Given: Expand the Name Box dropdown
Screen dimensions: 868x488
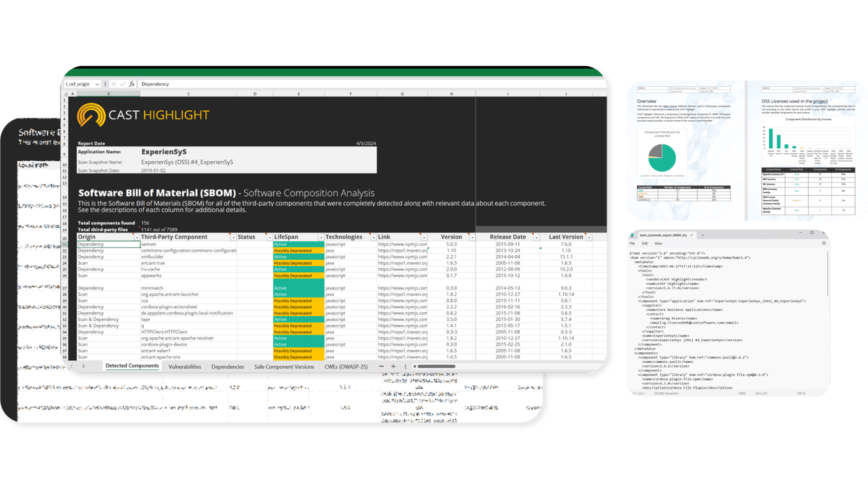Looking at the screenshot, I should pyautogui.click(x=99, y=84).
